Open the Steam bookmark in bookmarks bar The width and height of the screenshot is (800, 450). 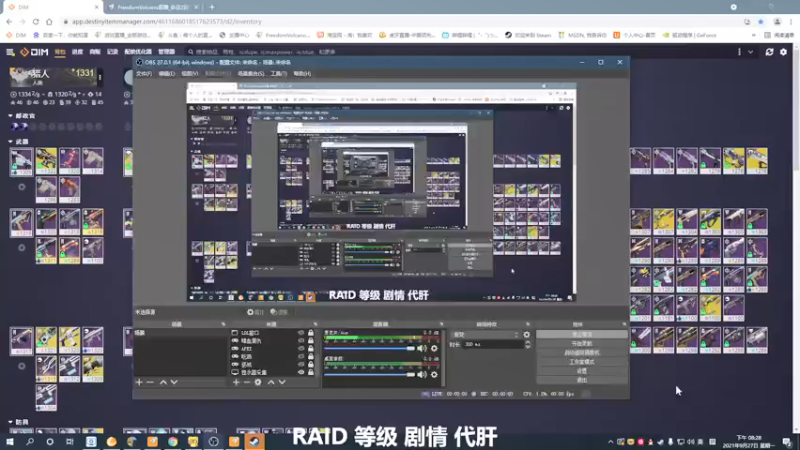click(x=528, y=35)
